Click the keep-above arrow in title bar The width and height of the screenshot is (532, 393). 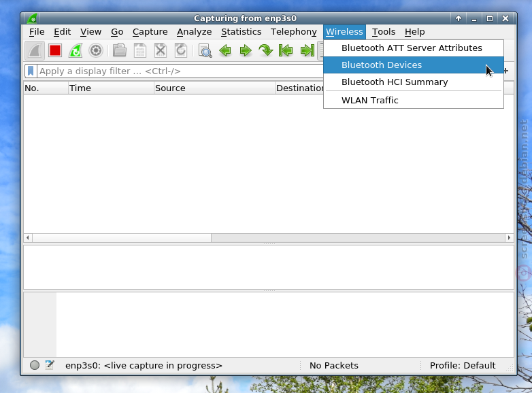[459, 18]
